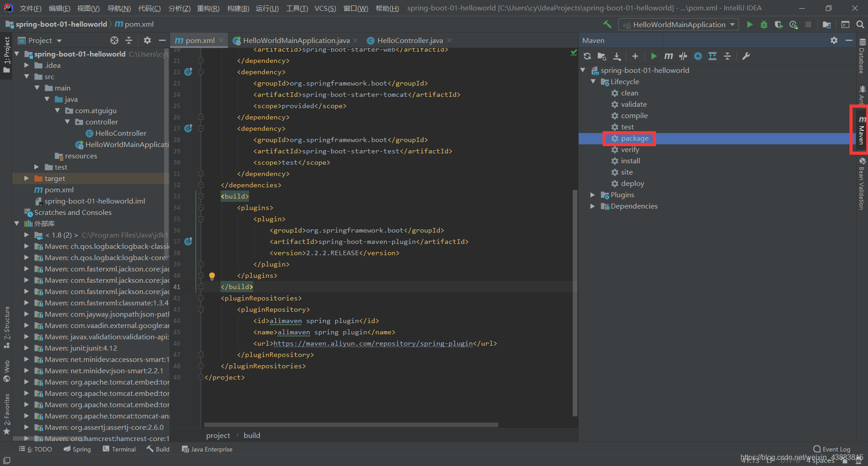Image resolution: width=868 pixels, height=466 pixels.
Task: Toggle Maven offline mode
Action: pyautogui.click(x=683, y=56)
